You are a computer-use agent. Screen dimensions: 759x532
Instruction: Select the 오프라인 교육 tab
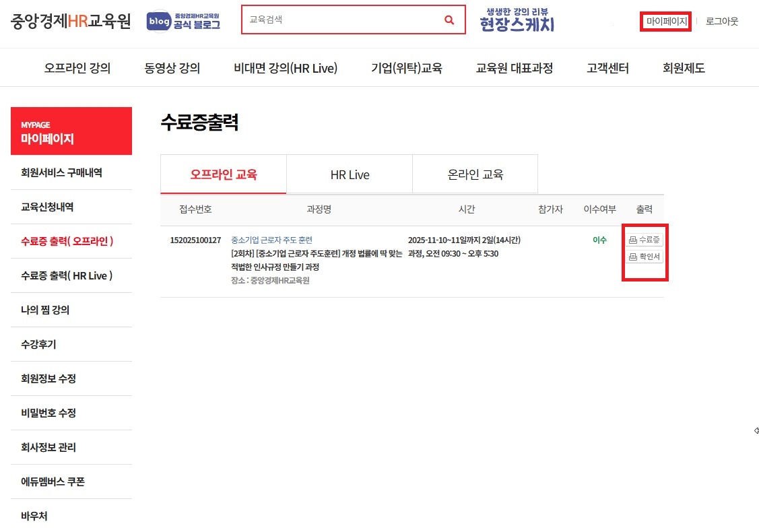coord(223,174)
